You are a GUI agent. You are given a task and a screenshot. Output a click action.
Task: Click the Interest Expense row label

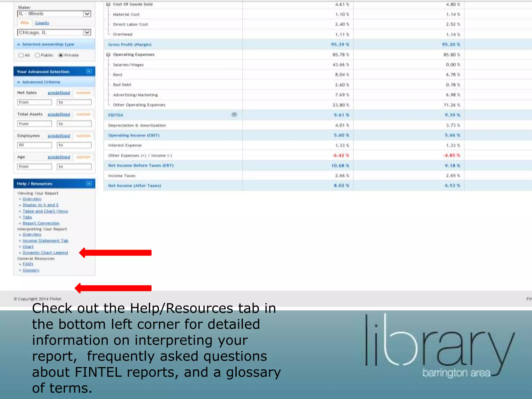coord(125,145)
